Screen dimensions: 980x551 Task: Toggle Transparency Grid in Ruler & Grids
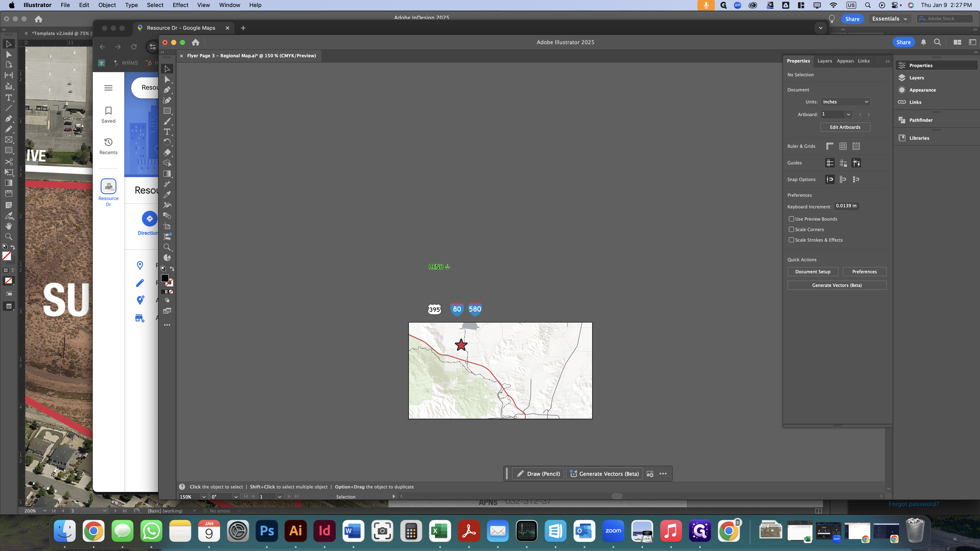click(856, 146)
